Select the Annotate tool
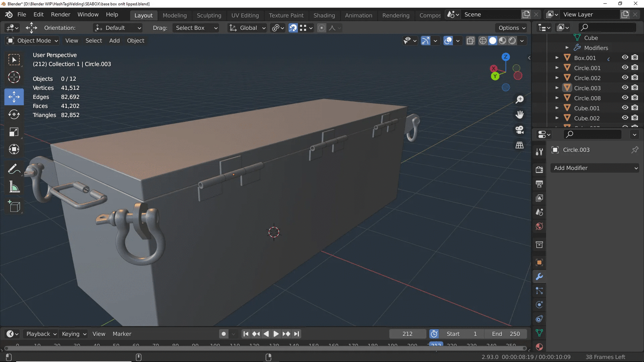Viewport: 644px width, 362px height. 14,169
